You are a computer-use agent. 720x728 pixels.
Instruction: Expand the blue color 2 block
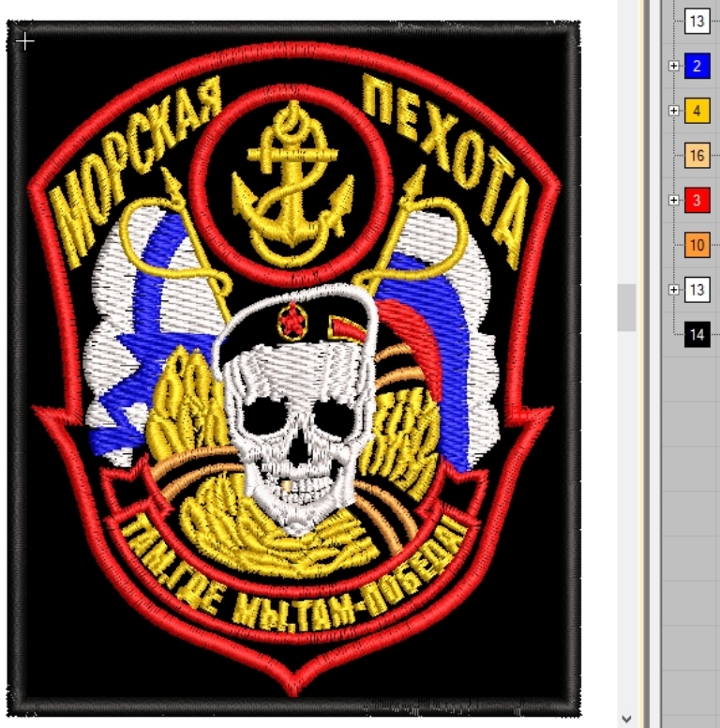pyautogui.click(x=673, y=67)
